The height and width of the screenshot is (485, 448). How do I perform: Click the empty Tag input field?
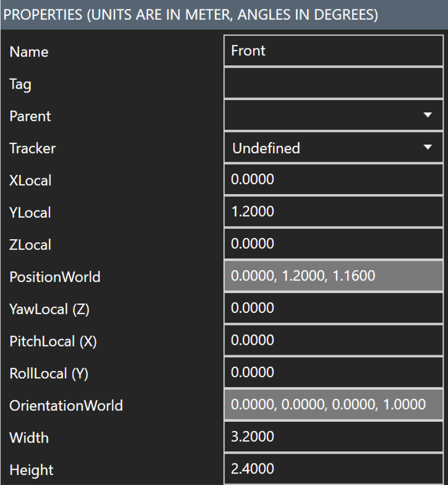point(333,84)
